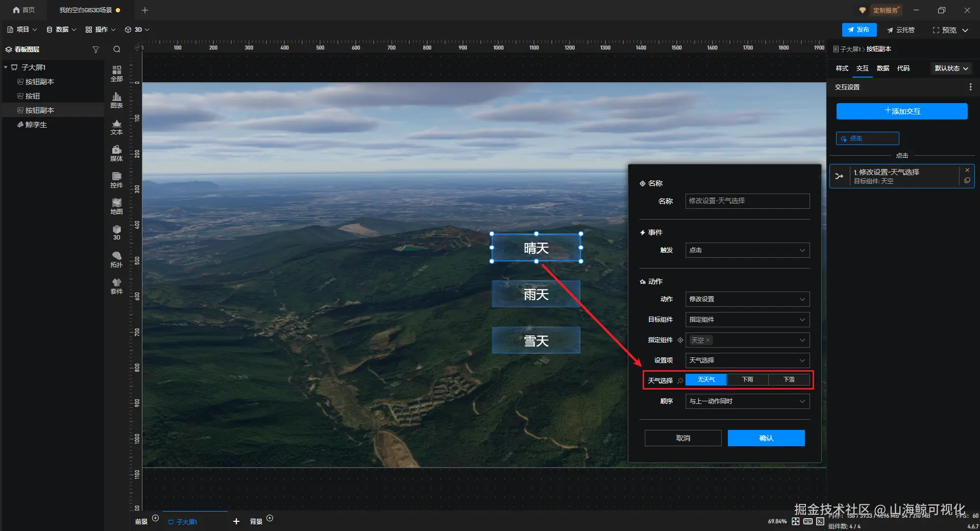Viewport: 980px width, 531px height.
Task: Switch to the 样式 style tab
Action: [x=842, y=68]
